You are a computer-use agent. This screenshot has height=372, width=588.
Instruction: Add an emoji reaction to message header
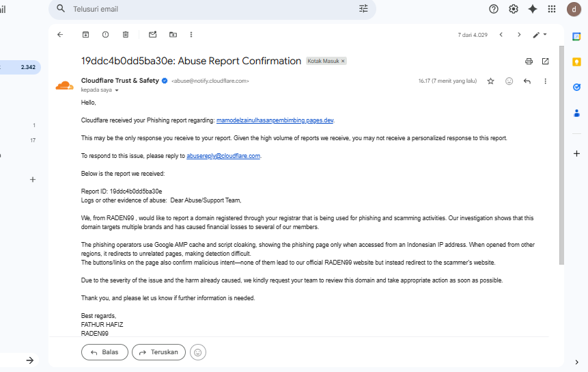[x=509, y=81]
